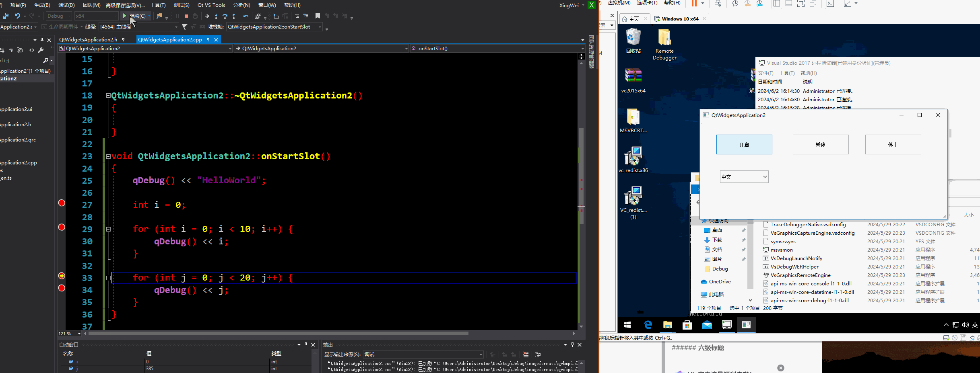Click the Show Next Statement arrow icon
This screenshot has width=980, height=373.
(207, 16)
